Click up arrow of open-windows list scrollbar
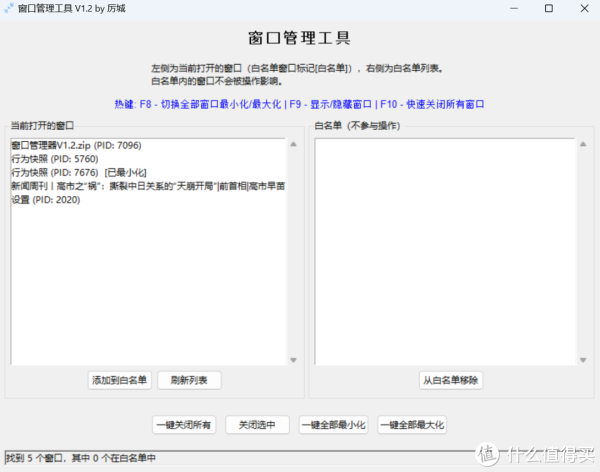The image size is (600, 472). 293,144
